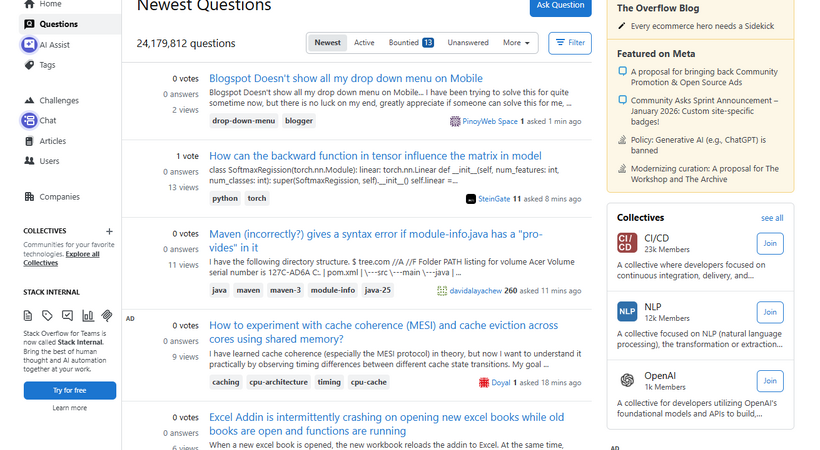Image resolution: width=820 pixels, height=450 pixels.
Task: Click the java-25 tag
Action: tap(378, 290)
